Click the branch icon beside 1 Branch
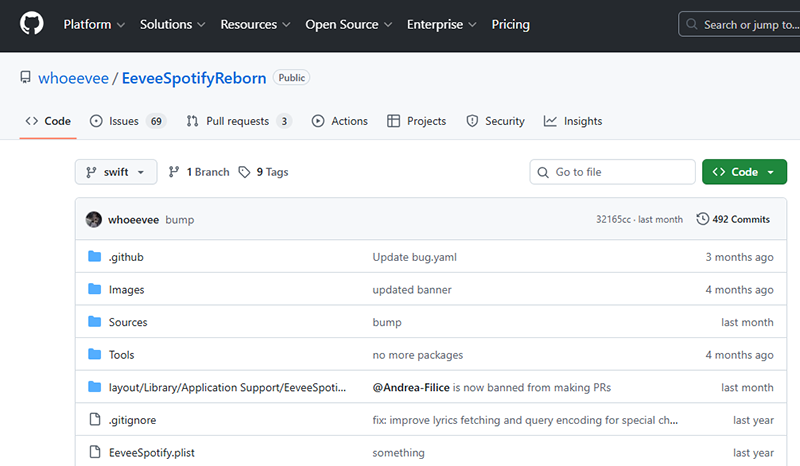This screenshot has height=466, width=800. click(174, 172)
